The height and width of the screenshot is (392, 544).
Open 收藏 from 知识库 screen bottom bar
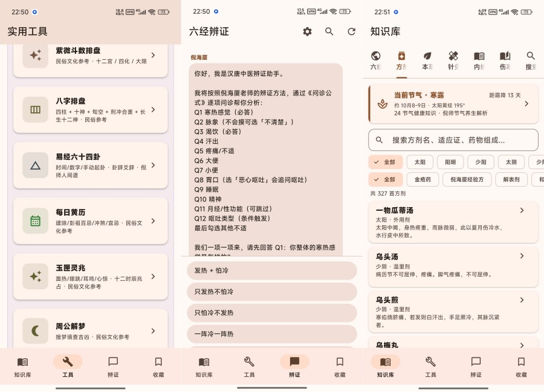point(521,367)
